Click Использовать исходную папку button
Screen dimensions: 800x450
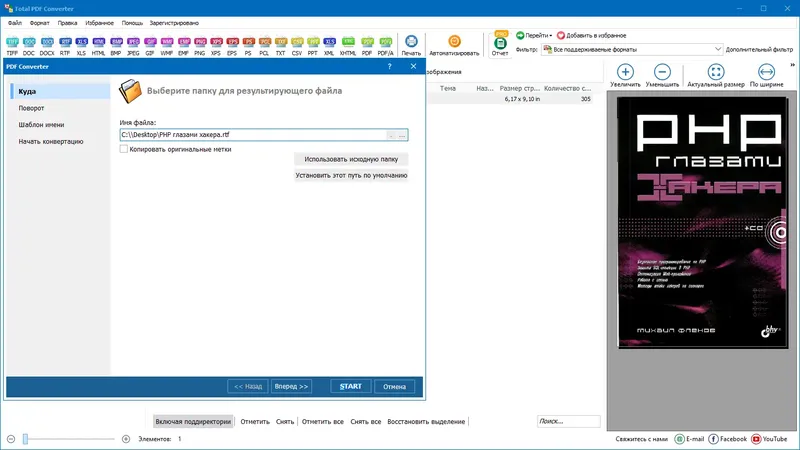tap(351, 159)
